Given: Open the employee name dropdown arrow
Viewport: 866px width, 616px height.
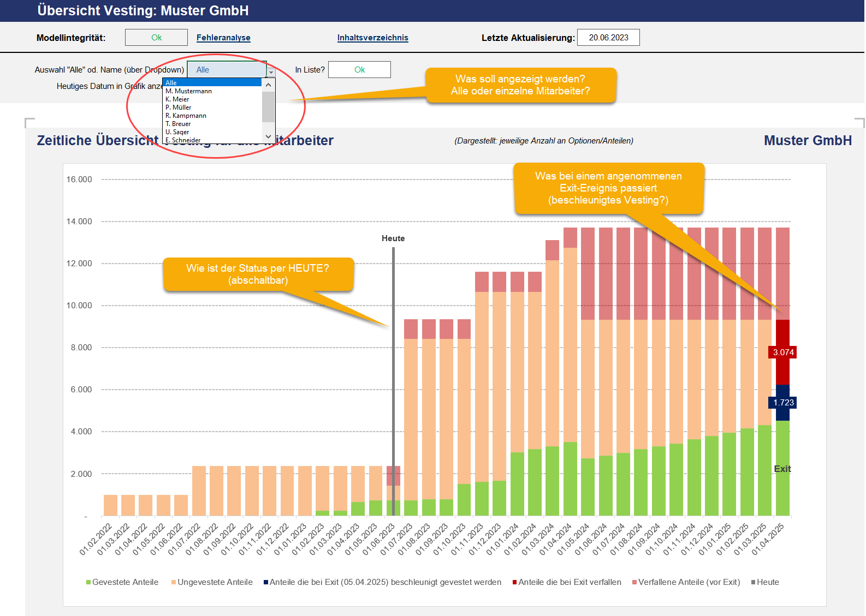Looking at the screenshot, I should [271, 72].
